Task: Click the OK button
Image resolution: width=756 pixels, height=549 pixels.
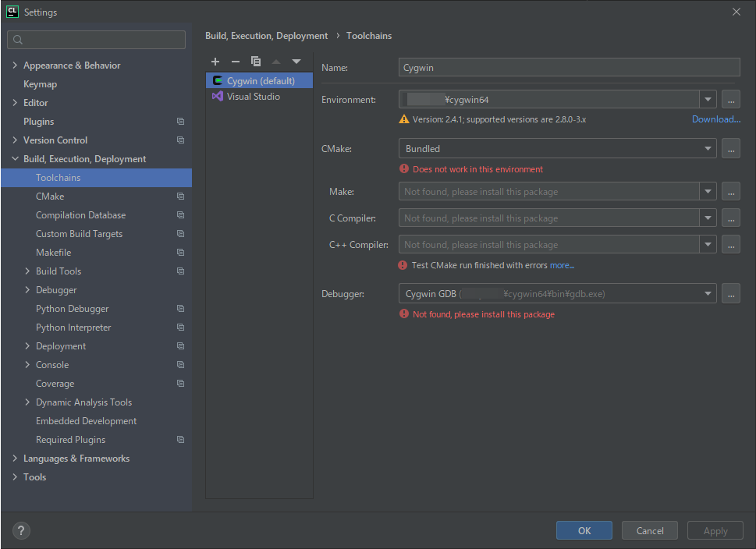Action: pyautogui.click(x=584, y=530)
